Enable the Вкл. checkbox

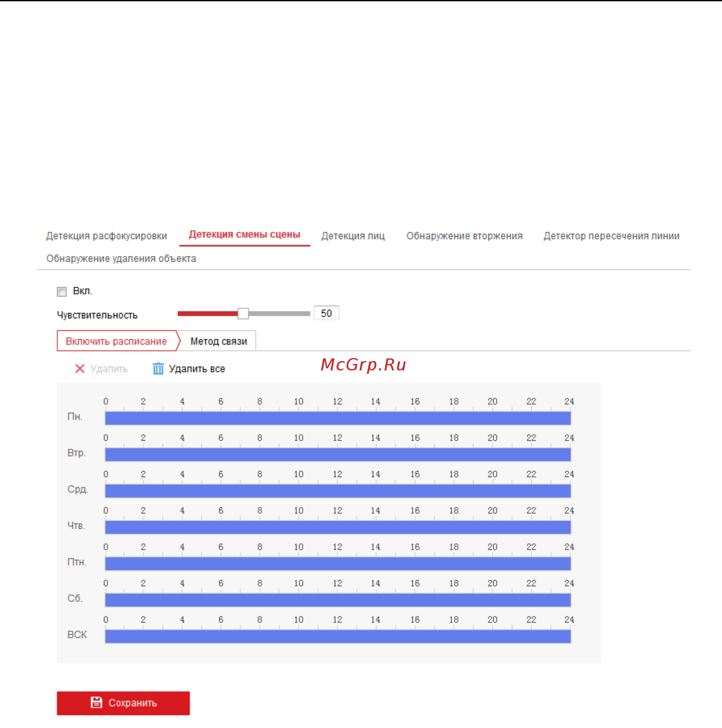tap(62, 292)
